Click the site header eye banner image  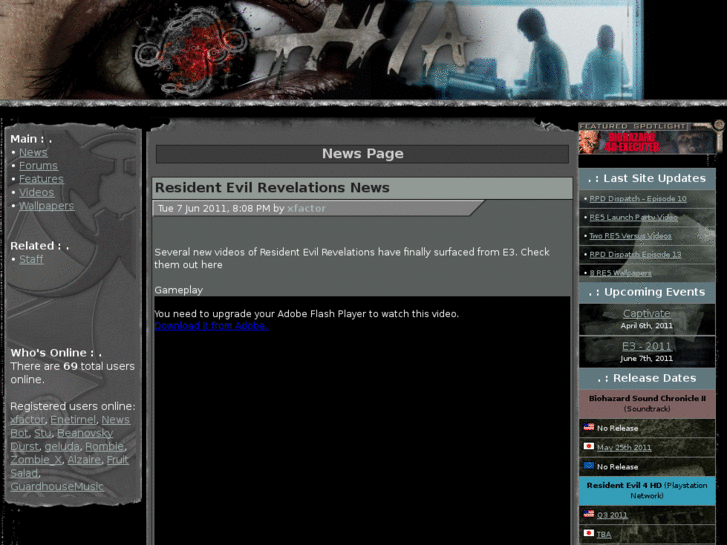click(x=322, y=49)
